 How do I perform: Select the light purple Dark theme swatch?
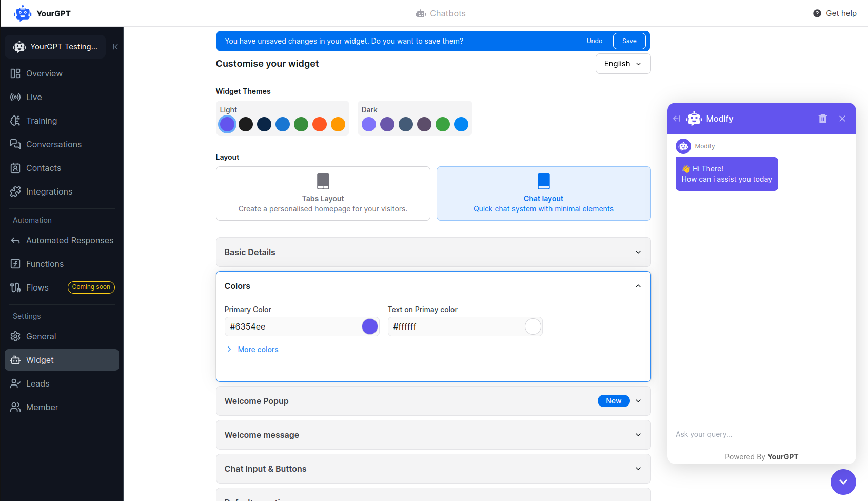click(369, 124)
